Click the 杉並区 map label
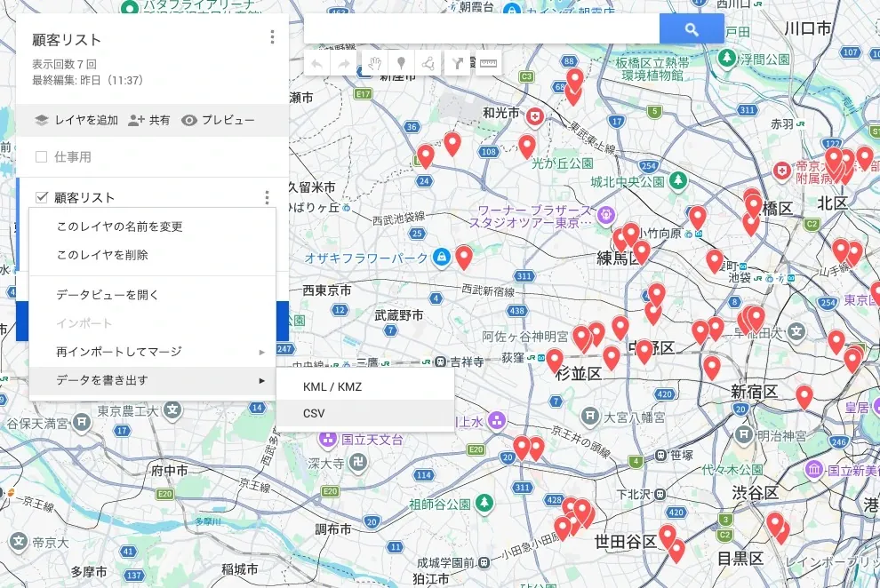880x588 pixels. coord(578,373)
